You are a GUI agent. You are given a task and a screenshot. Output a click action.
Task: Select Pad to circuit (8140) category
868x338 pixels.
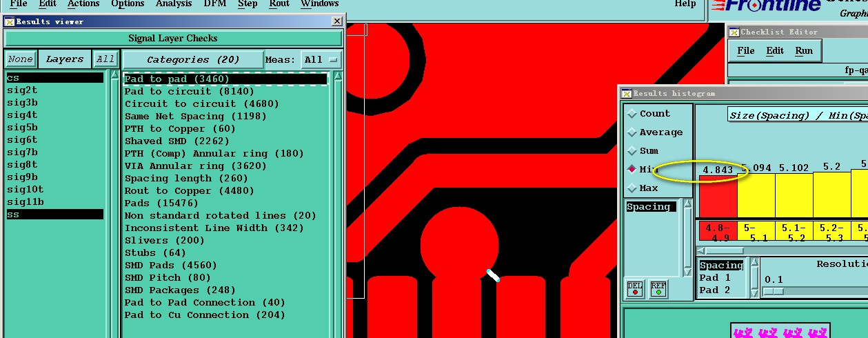[225, 92]
